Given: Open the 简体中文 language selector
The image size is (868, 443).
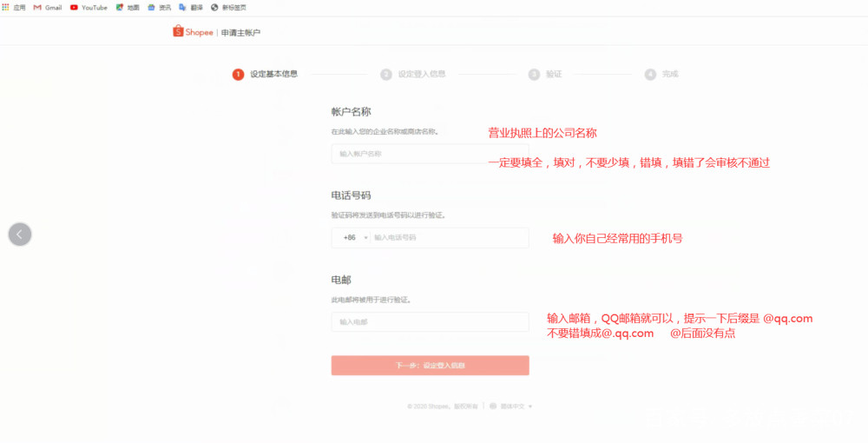Looking at the screenshot, I should (x=516, y=407).
